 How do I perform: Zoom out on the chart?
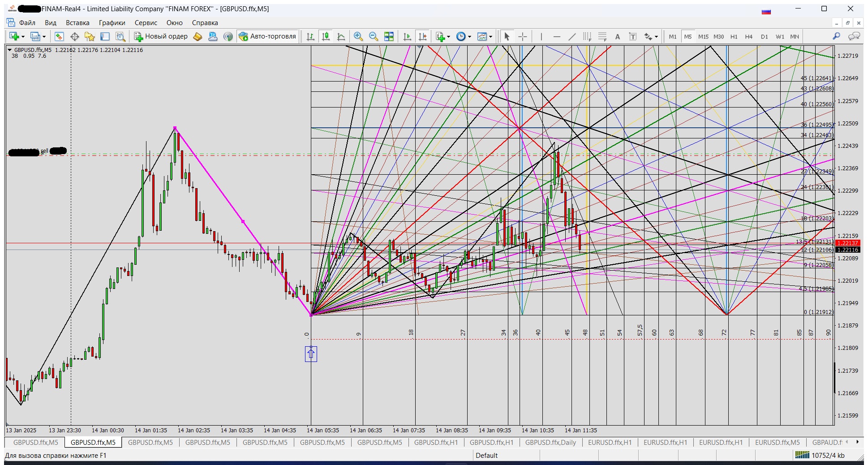(373, 37)
